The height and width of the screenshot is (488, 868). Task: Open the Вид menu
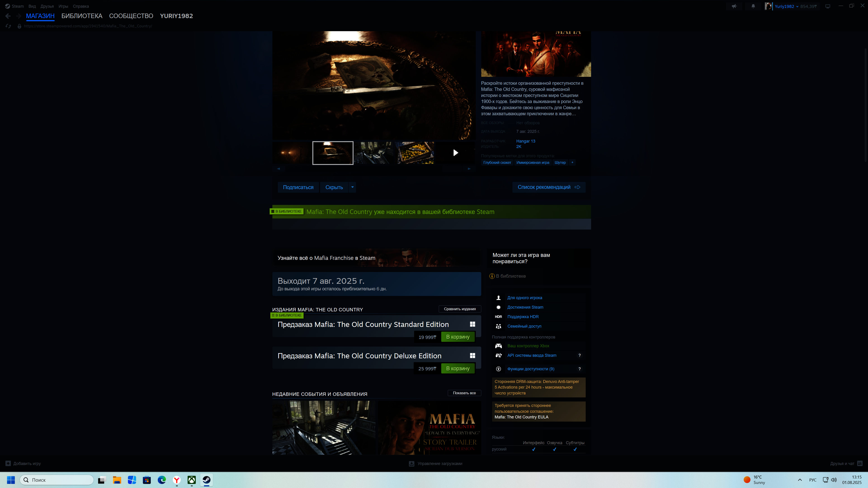[32, 6]
